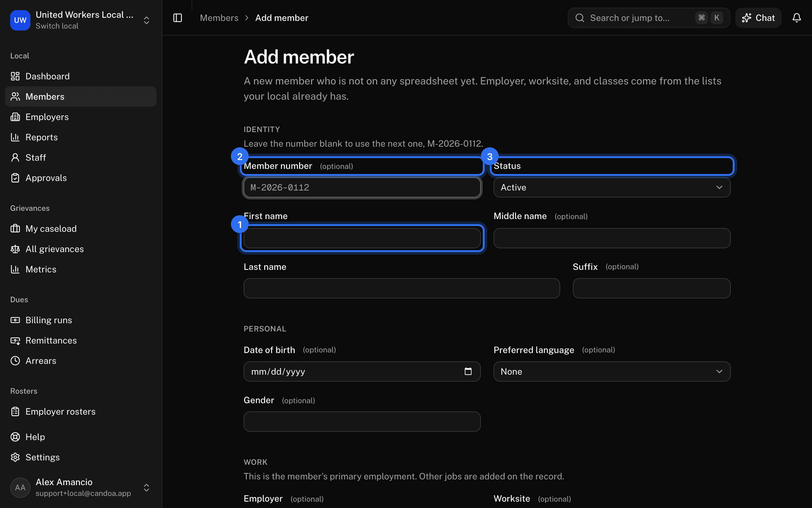The height and width of the screenshot is (508, 812).
Task: Click the My caseload briefcase icon
Action: (x=15, y=229)
